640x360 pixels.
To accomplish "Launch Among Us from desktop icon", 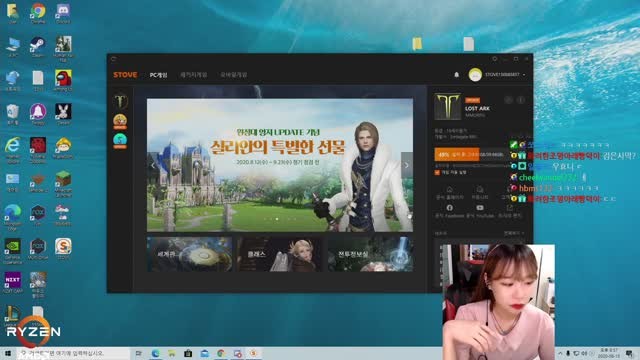I will pyautogui.click(x=63, y=78).
